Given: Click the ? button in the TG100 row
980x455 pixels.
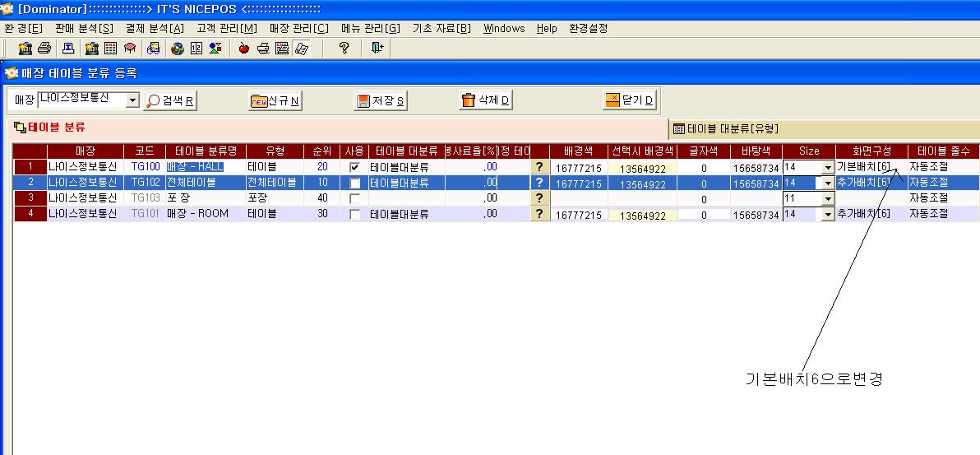Looking at the screenshot, I should tap(539, 167).
